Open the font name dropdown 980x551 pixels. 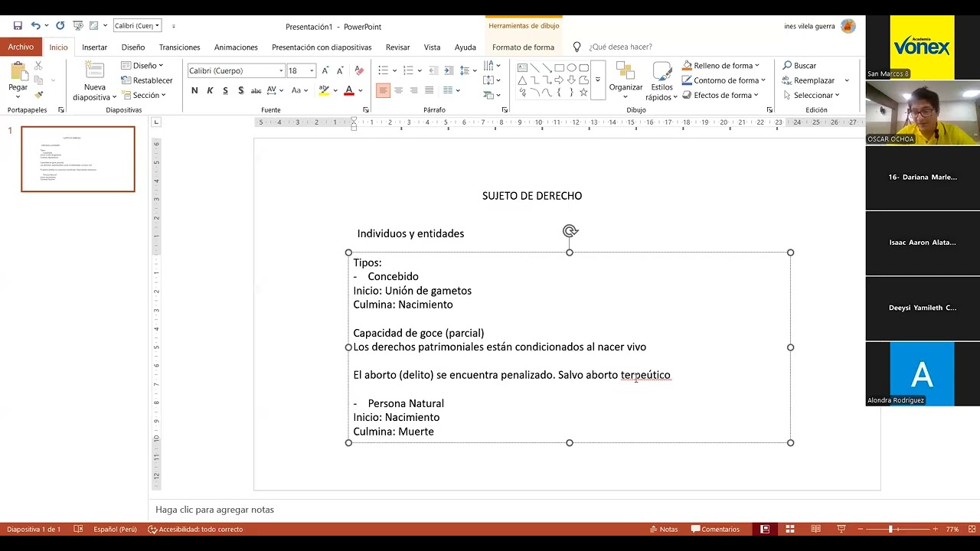pyautogui.click(x=281, y=70)
